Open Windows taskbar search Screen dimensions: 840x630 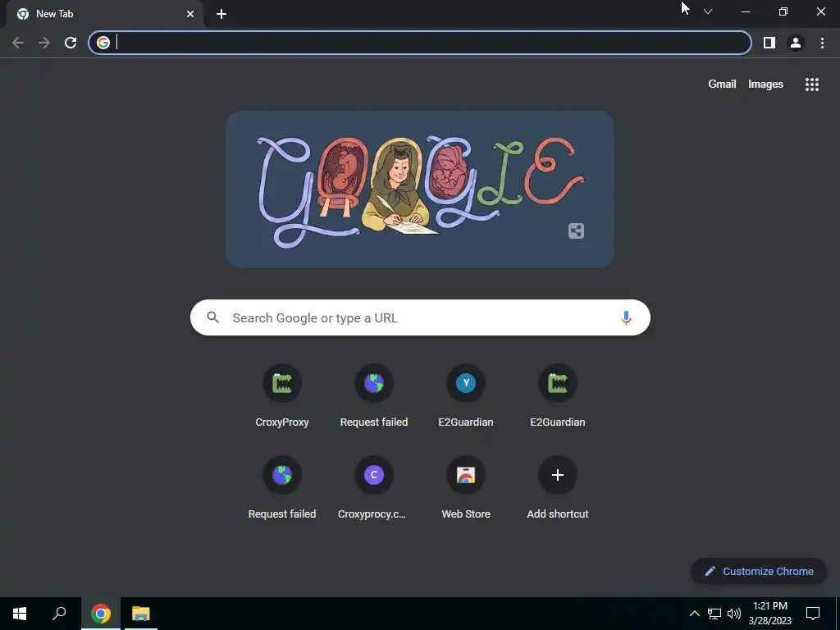(x=59, y=614)
